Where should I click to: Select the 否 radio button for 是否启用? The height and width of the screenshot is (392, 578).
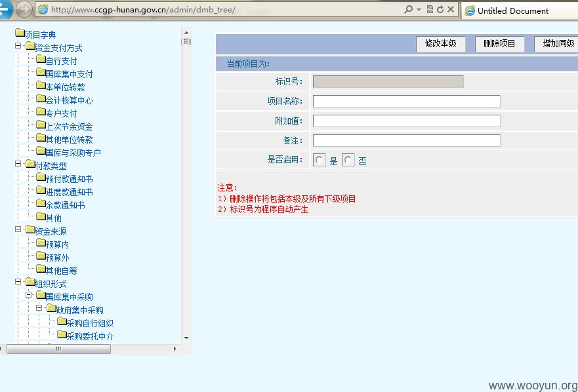[348, 160]
